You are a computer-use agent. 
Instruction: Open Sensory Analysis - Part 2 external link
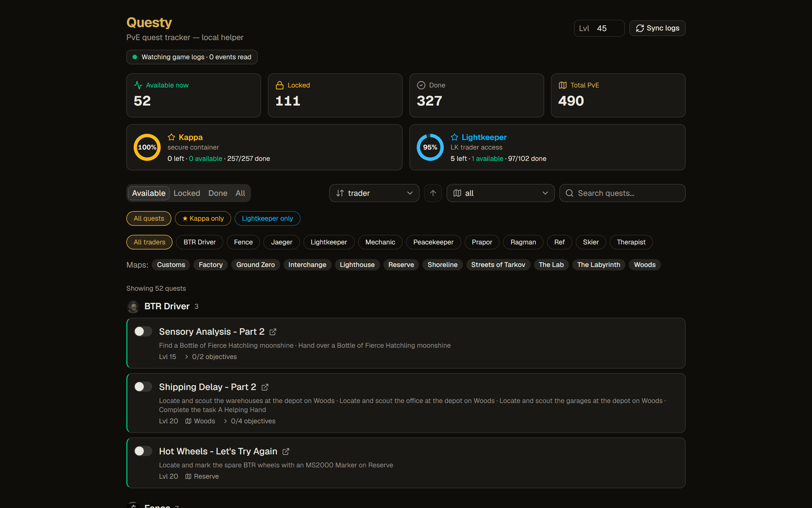(273, 332)
